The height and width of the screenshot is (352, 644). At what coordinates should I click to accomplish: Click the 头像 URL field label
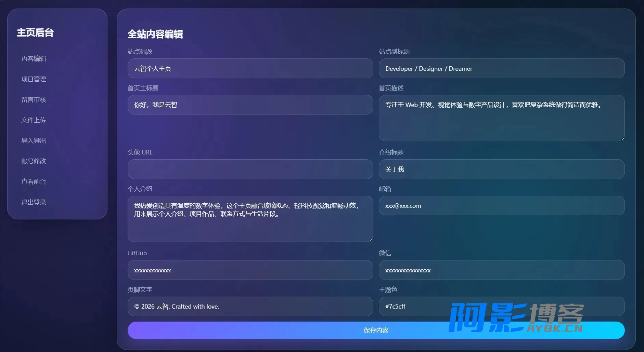tap(140, 152)
